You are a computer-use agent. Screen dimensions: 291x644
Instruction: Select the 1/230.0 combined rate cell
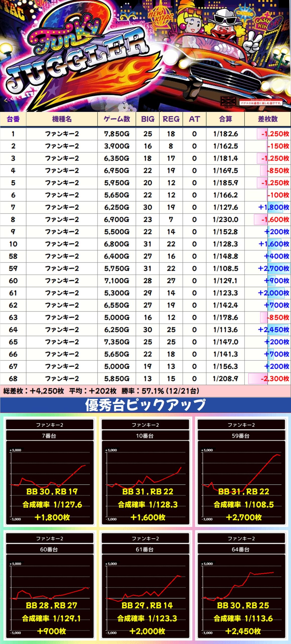tap(225, 220)
